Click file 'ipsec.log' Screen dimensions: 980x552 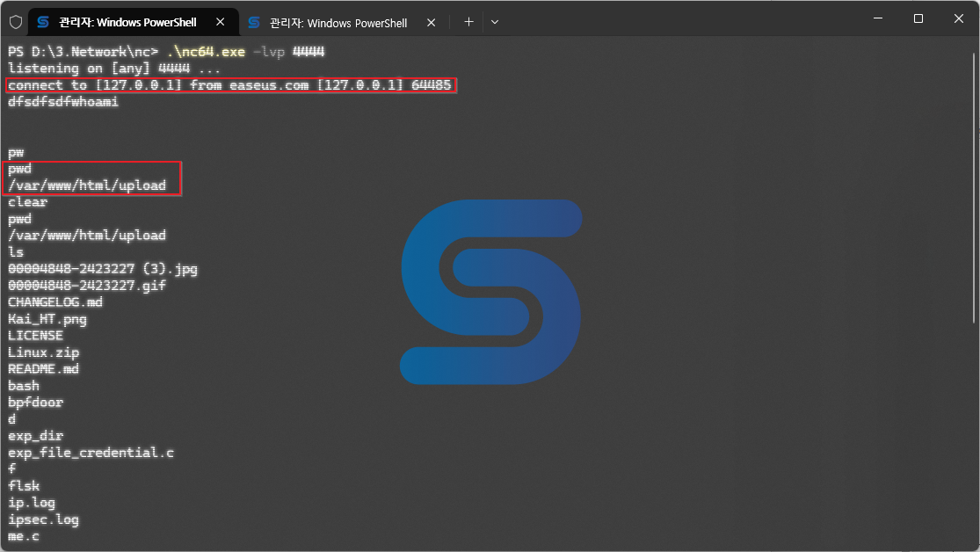coord(43,520)
